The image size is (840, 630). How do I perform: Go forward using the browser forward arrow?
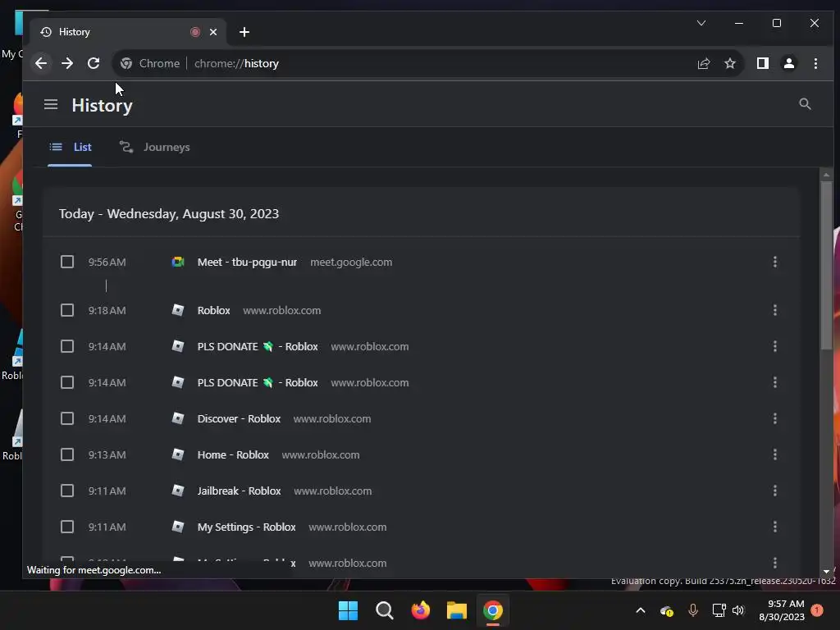(67, 63)
